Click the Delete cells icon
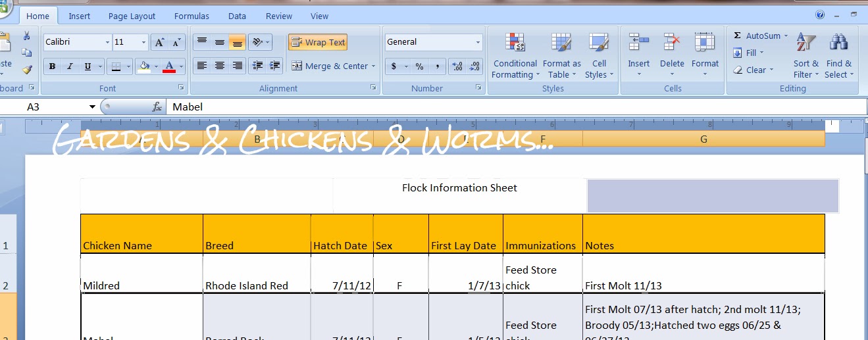The width and height of the screenshot is (868, 340). click(672, 43)
